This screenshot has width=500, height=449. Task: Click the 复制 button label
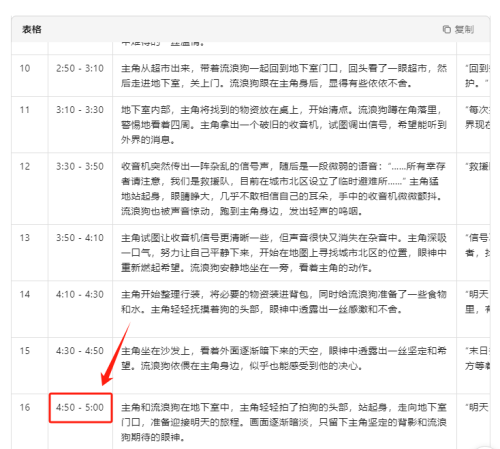(x=464, y=29)
